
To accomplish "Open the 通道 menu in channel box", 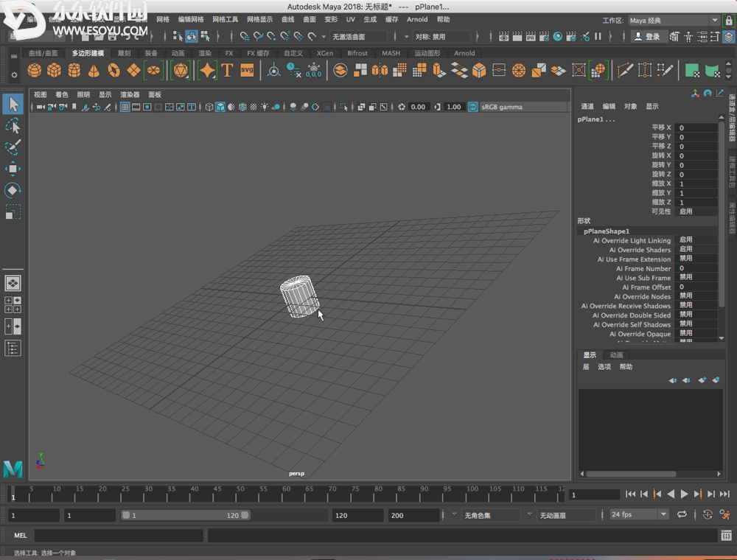I will pos(587,106).
